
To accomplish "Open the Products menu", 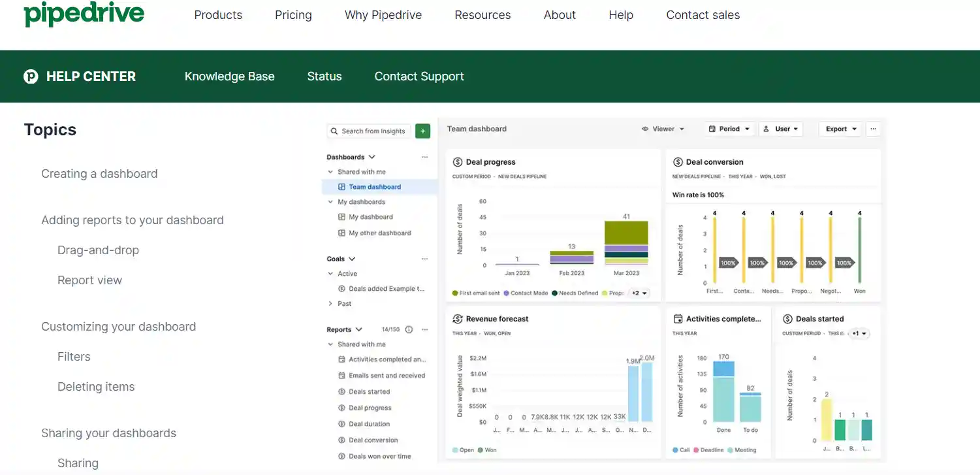I will click(218, 15).
